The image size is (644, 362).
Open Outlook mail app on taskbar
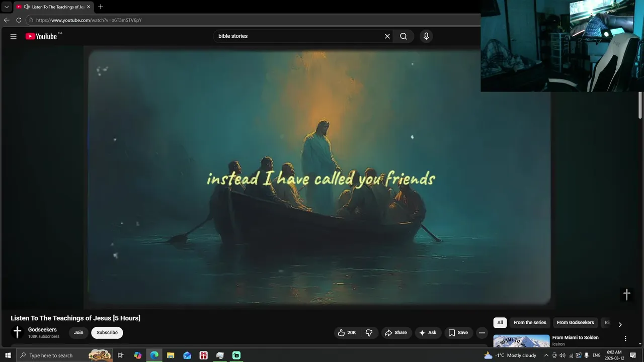(x=187, y=355)
